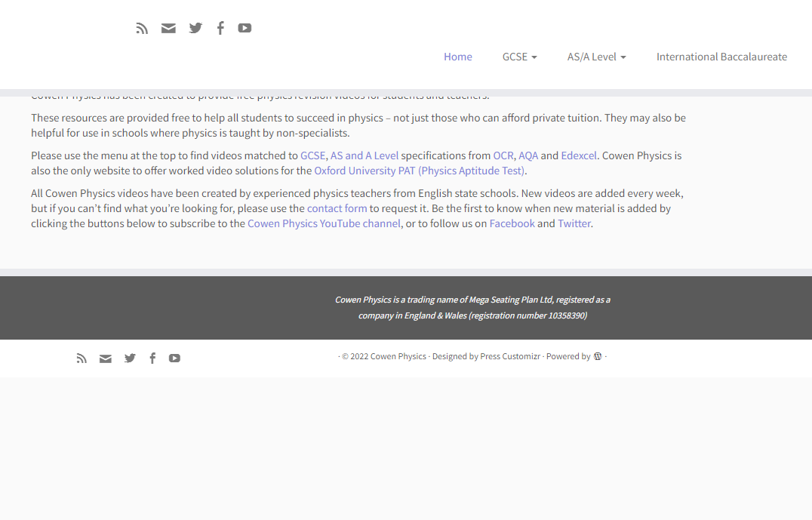Click the footer RSS feed icon
This screenshot has width=812, height=520.
82,358
